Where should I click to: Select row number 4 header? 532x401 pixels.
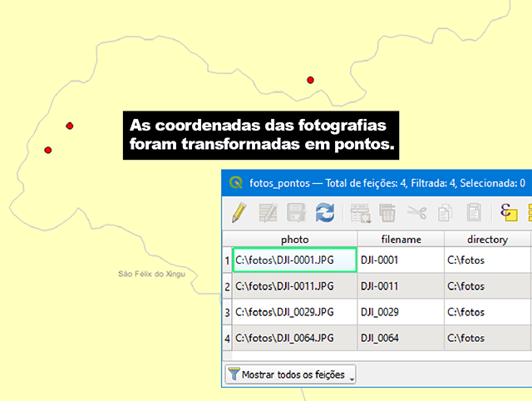pyautogui.click(x=227, y=338)
